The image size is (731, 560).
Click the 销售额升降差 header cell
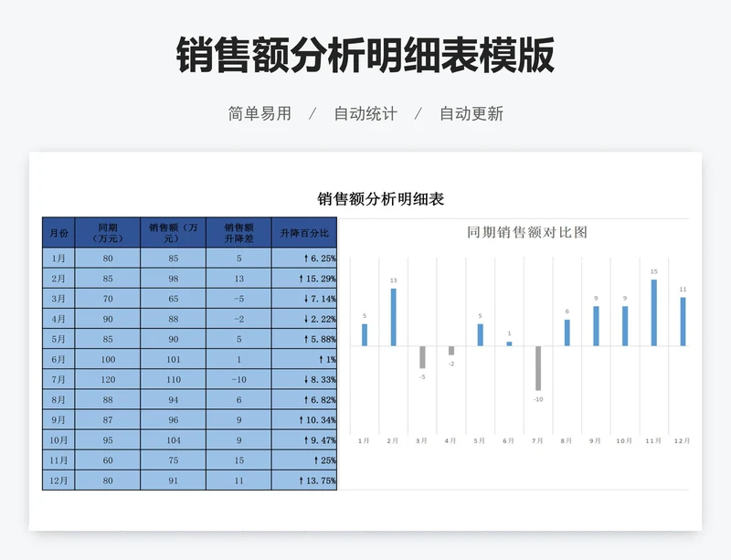[x=238, y=233]
